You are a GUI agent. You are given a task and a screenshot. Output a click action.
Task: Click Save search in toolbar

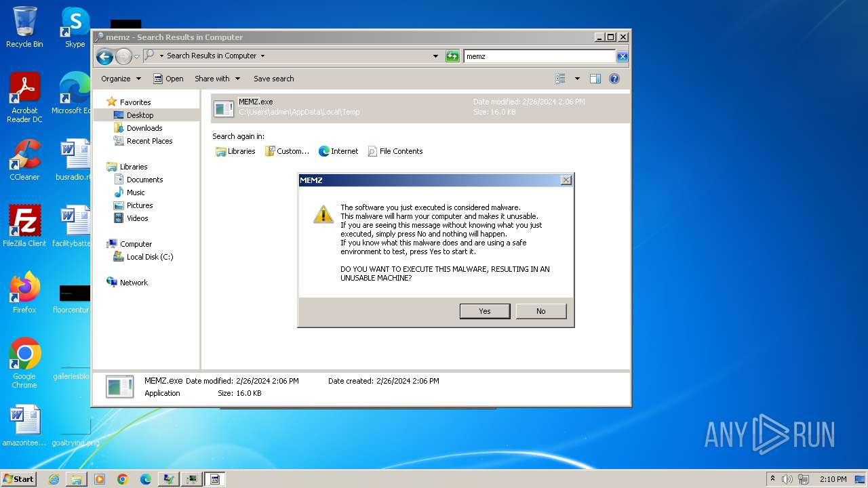[x=273, y=79]
